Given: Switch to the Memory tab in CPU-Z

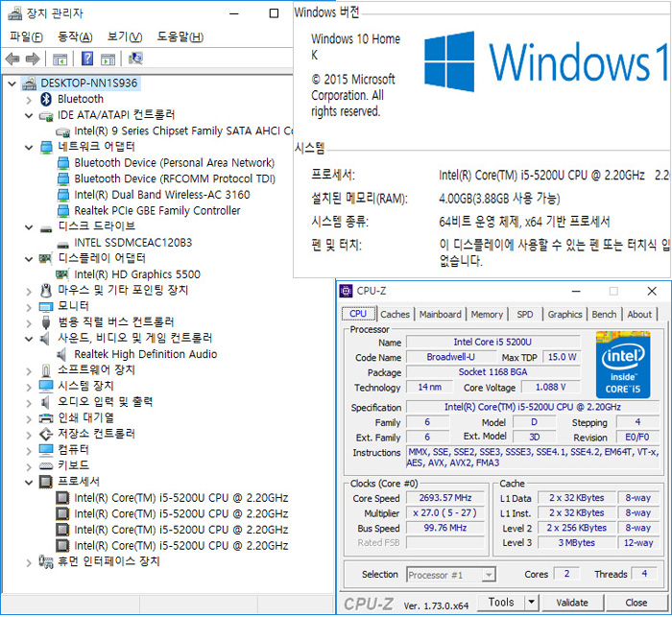Looking at the screenshot, I should (487, 315).
